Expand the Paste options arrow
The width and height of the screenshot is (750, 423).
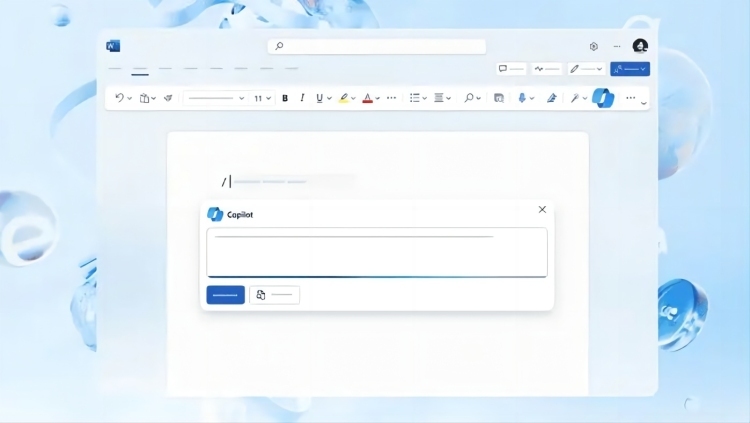[154, 99]
